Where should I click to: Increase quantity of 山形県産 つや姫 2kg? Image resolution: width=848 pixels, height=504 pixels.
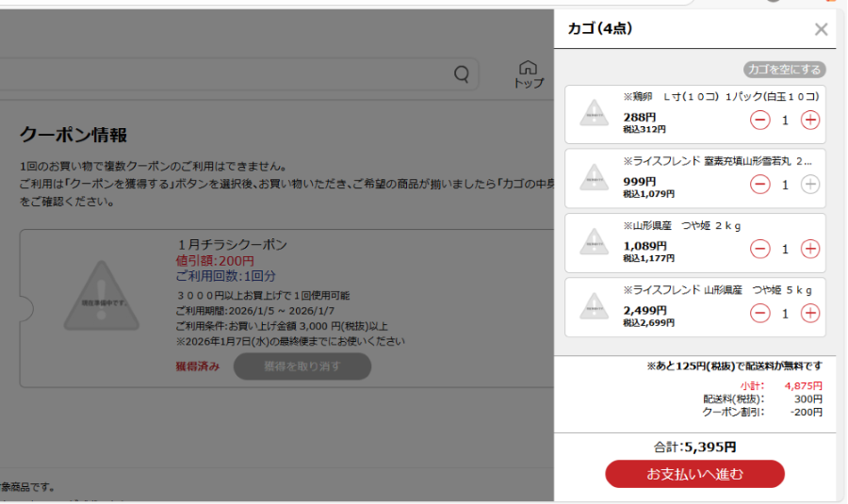[x=809, y=249]
